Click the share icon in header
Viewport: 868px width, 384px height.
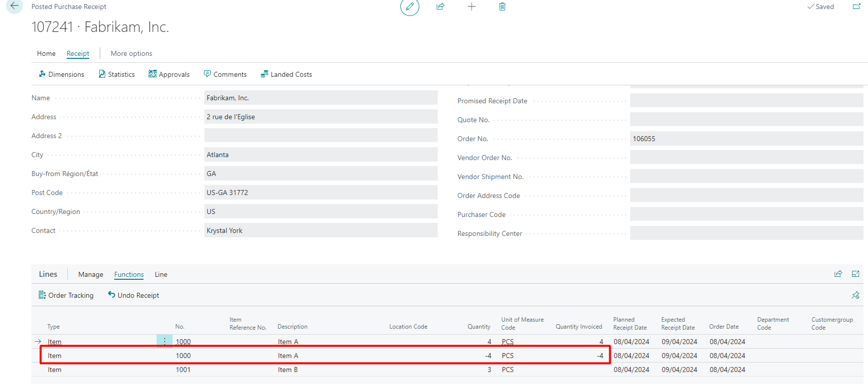click(x=440, y=7)
